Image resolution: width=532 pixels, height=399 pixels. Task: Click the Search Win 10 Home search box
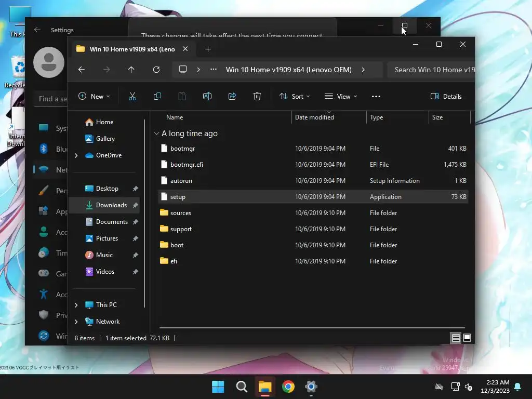click(x=431, y=70)
